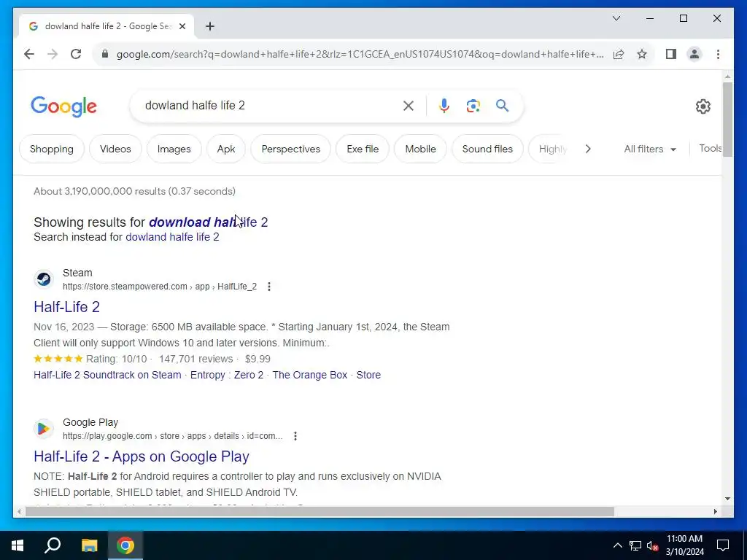Click the store.steampowered.com URL text
Screen dimensions: 747x560
click(x=160, y=287)
